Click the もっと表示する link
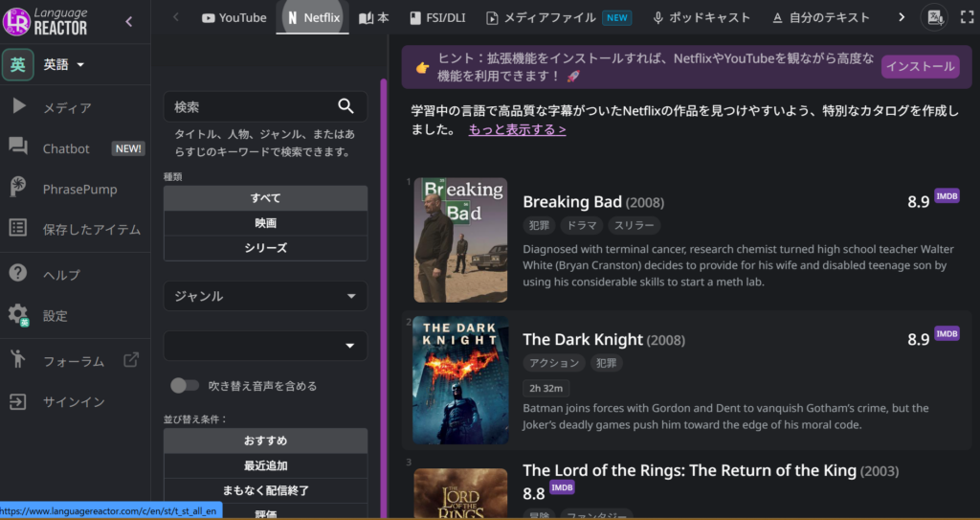Image resolution: width=980 pixels, height=520 pixels. tap(517, 129)
